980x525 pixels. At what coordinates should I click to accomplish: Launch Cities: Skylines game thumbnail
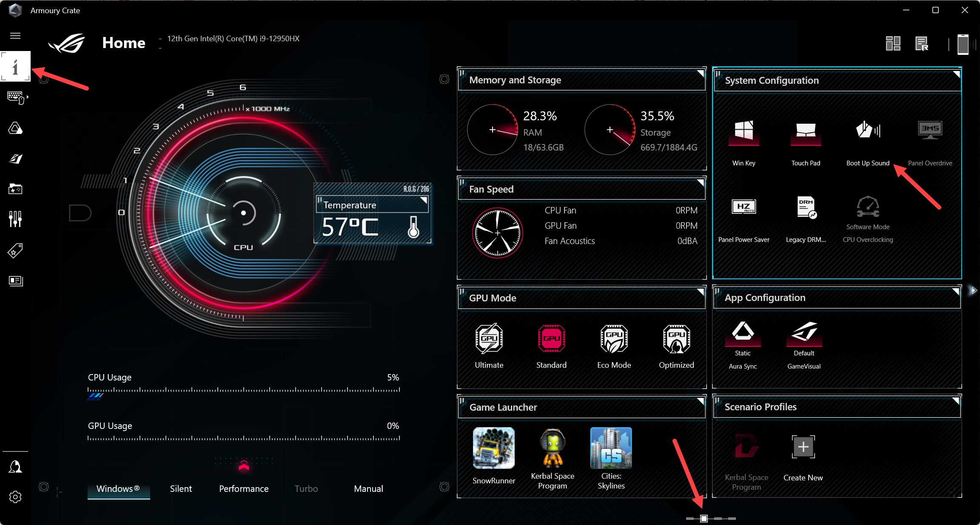point(611,448)
